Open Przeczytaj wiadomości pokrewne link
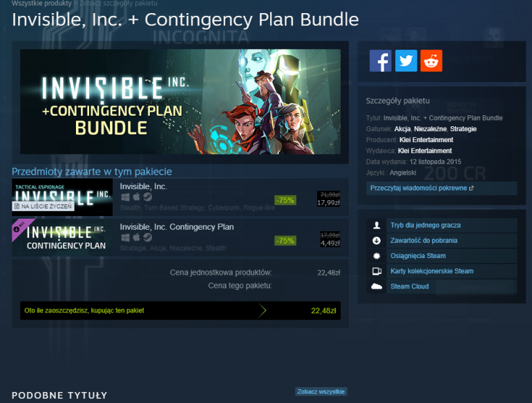Screen dimensions: 532x403 421,188
